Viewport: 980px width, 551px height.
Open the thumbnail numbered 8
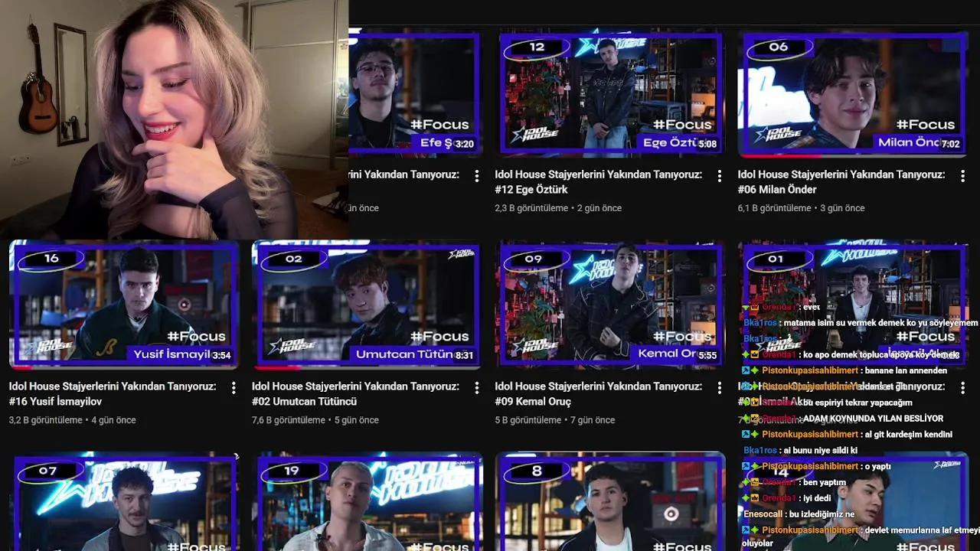click(x=610, y=502)
